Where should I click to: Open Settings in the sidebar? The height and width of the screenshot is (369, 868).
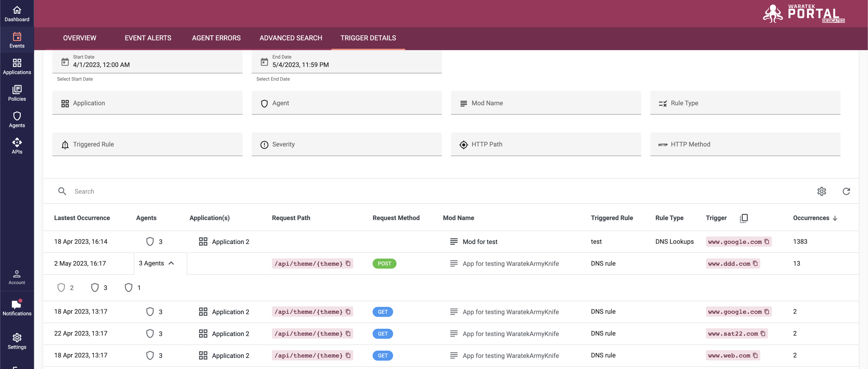point(17,341)
